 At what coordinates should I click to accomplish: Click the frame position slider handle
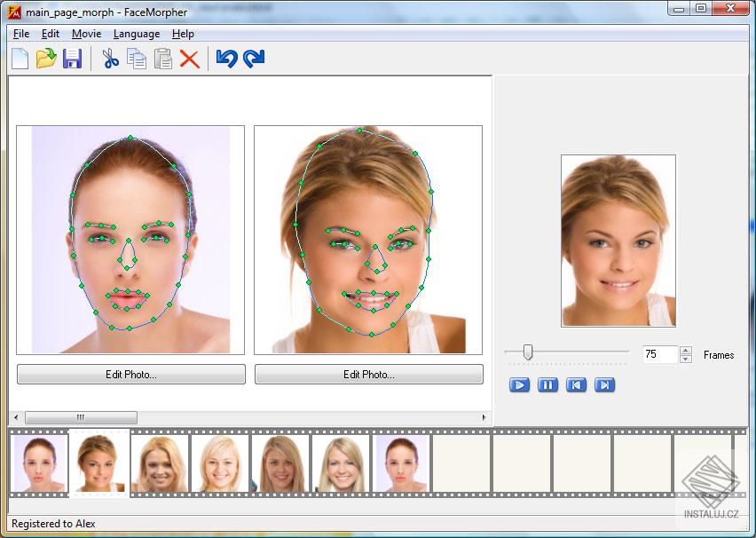tap(530, 352)
